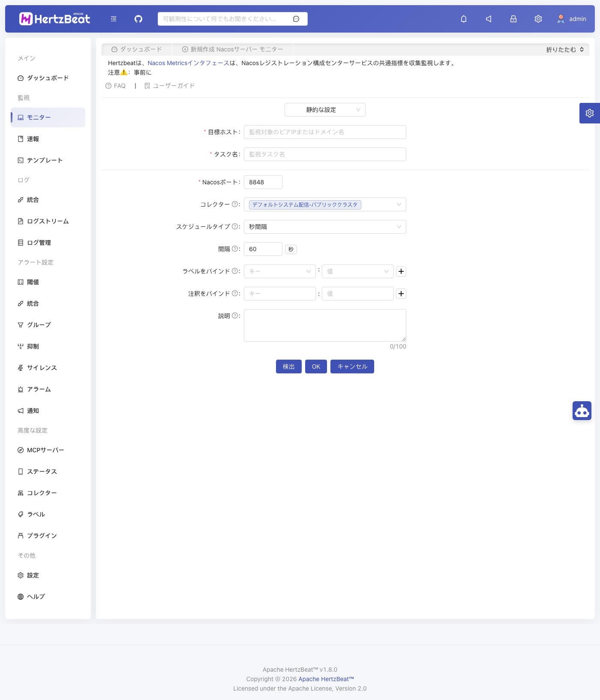Open サイレンス in the sidebar

[x=48, y=368]
